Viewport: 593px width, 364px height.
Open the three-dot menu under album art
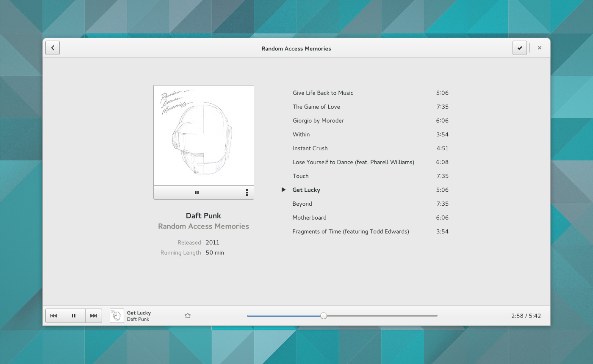247,193
